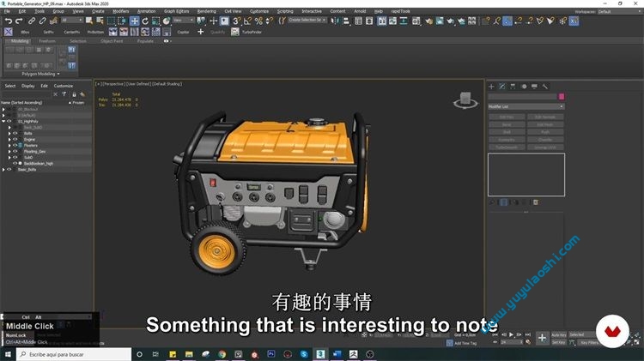Click the Use Pivot Point Center icon
The width and height of the screenshot is (644, 361).
pos(201,21)
